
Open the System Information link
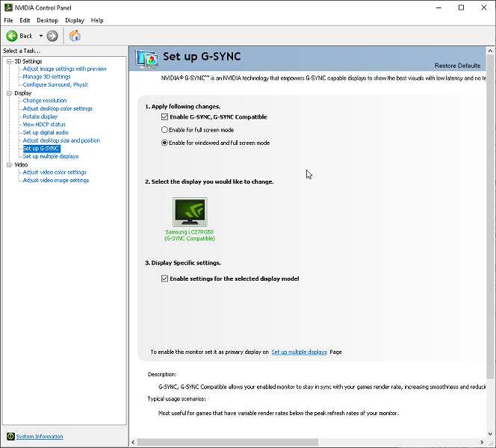[x=40, y=436]
